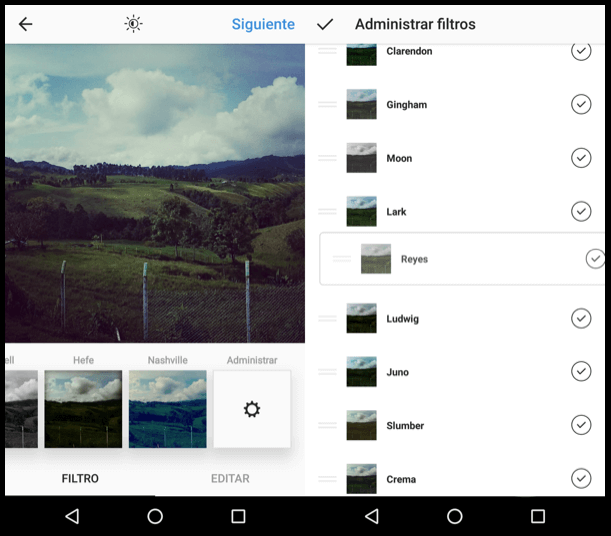Viewport: 611px width, 536px height.
Task: Tap Android back button on left phone
Action: pyautogui.click(x=72, y=516)
